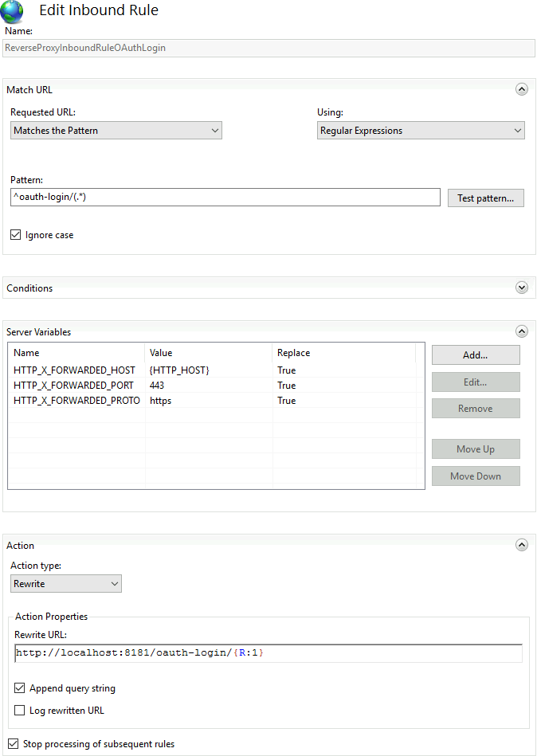This screenshot has width=537, height=756.
Task: Click the Edit button in Server Variables
Action: [x=475, y=382]
